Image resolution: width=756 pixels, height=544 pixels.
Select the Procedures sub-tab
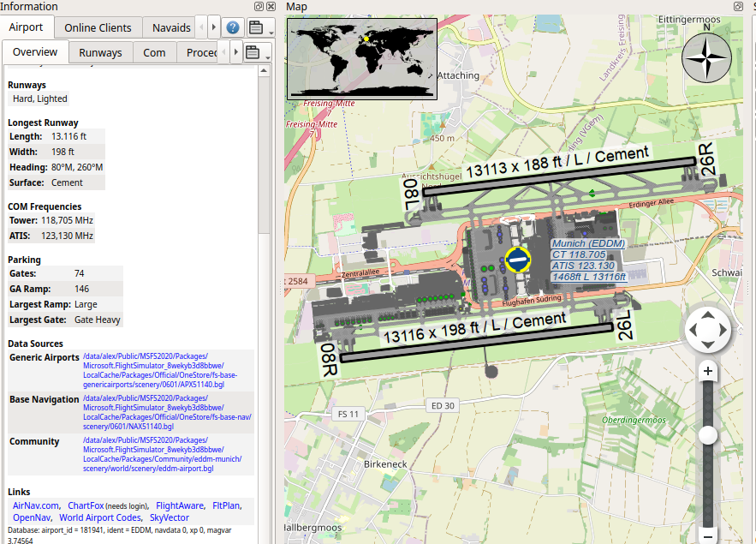pyautogui.click(x=197, y=52)
